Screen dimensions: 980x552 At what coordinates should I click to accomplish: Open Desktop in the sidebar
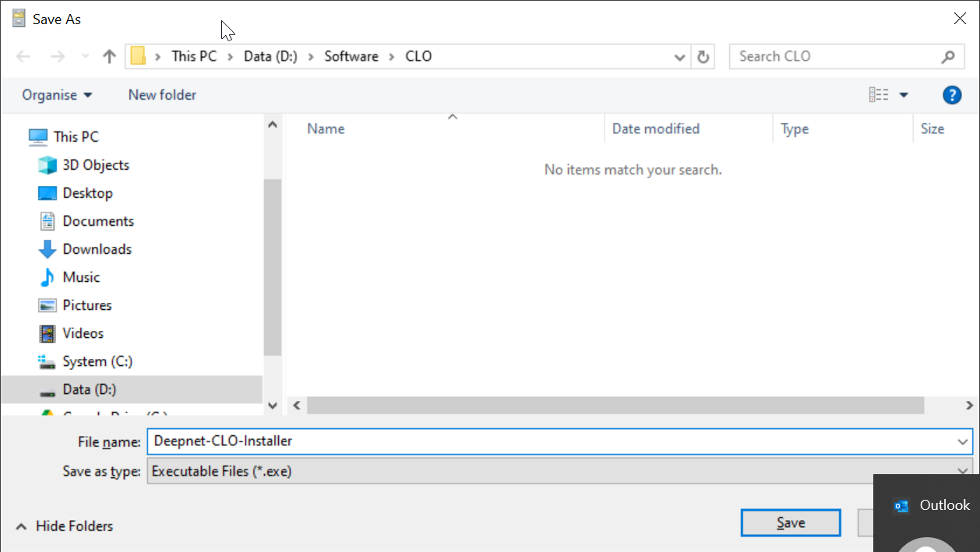click(87, 193)
